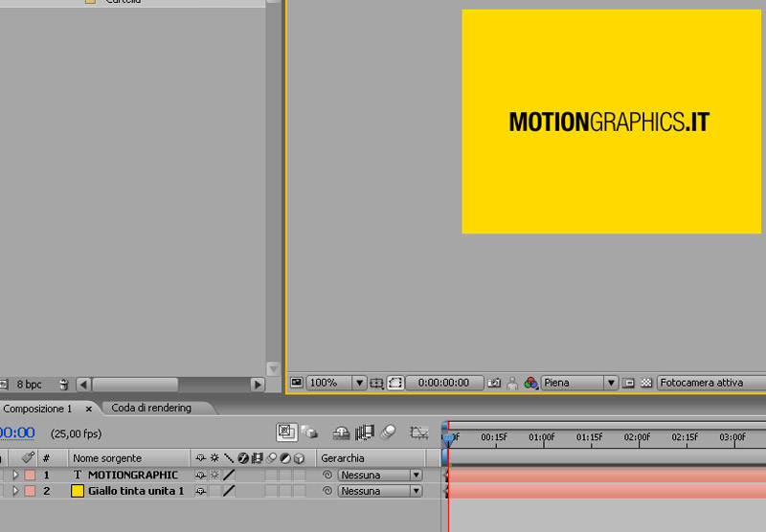This screenshot has width=766, height=532.
Task: Open the Piena resolution dropdown
Action: [579, 383]
